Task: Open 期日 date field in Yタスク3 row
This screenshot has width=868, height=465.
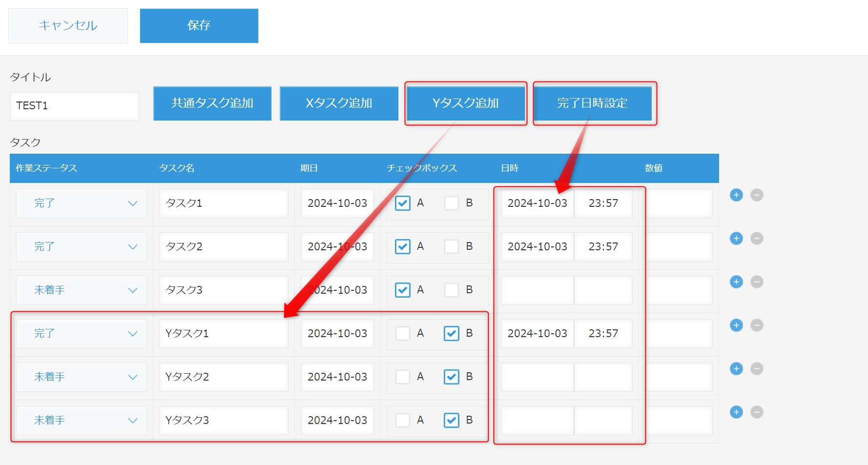Action: pos(337,421)
